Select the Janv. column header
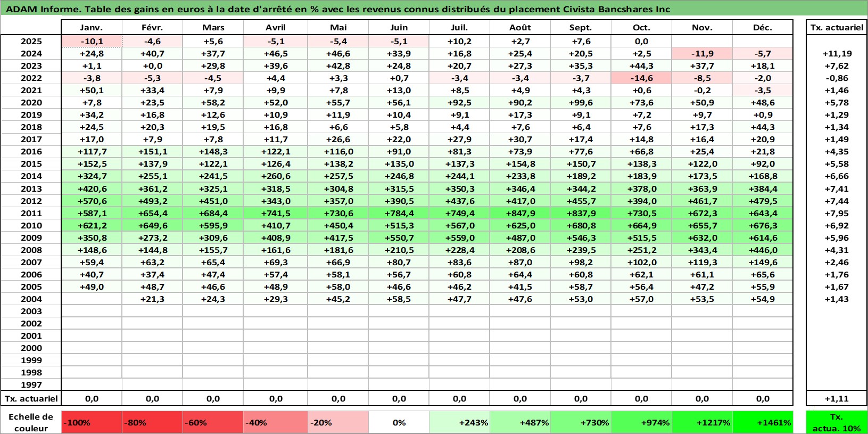This screenshot has width=868, height=434. [92, 27]
